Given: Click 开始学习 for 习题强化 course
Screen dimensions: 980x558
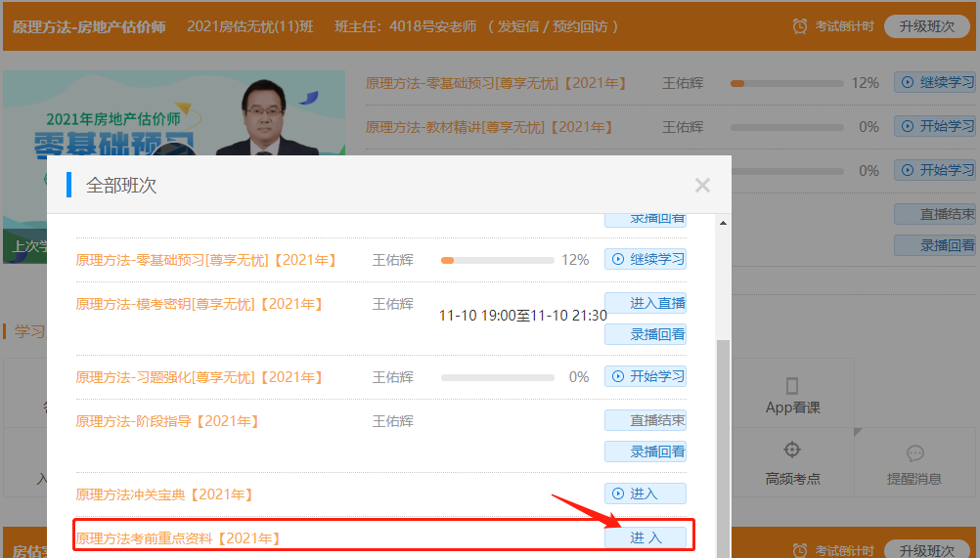Looking at the screenshot, I should tap(646, 376).
